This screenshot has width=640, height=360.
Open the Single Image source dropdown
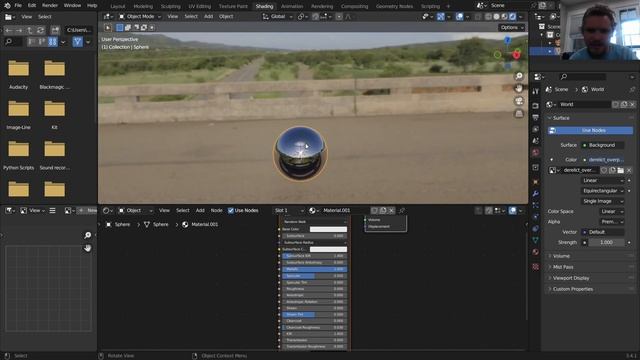click(602, 201)
